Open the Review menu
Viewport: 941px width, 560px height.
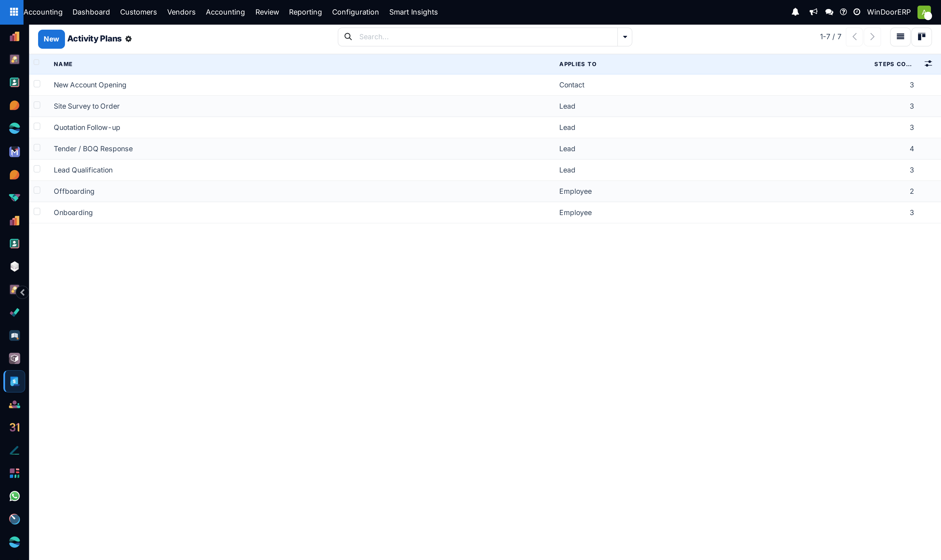coord(267,12)
